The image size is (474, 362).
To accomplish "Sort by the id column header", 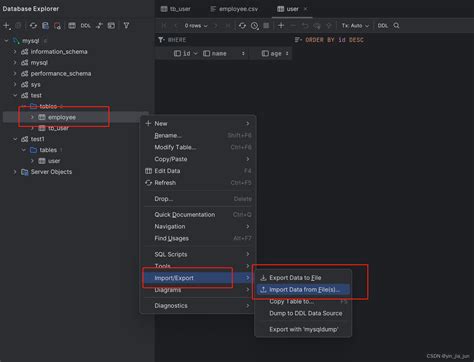I will [x=186, y=53].
